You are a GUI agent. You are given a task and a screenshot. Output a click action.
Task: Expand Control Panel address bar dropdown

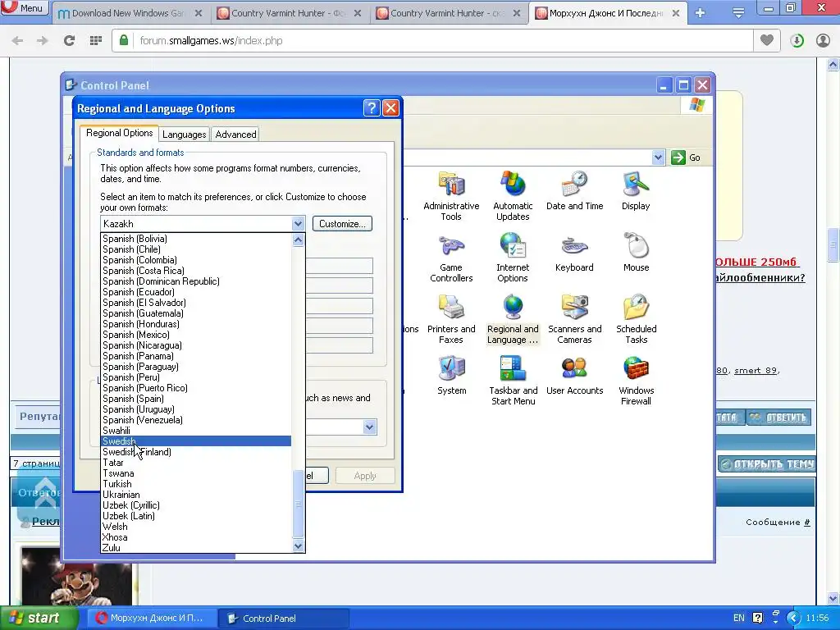(658, 157)
